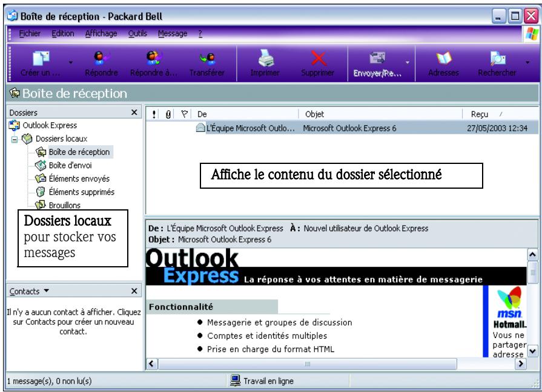Sort messages by Reçu column
Image resolution: width=542 pixels, height=392 pixels.
500,114
